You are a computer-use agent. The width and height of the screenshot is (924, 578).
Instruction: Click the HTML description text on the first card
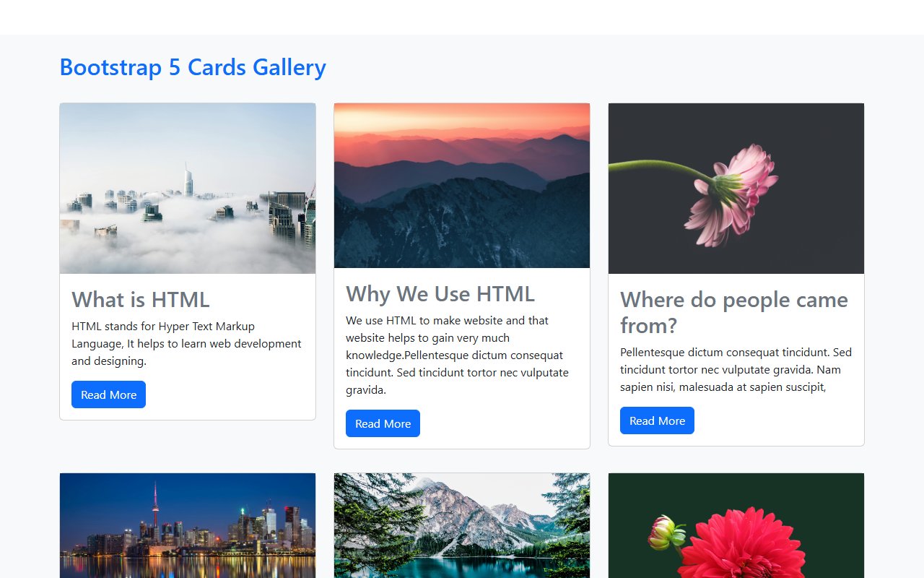186,343
